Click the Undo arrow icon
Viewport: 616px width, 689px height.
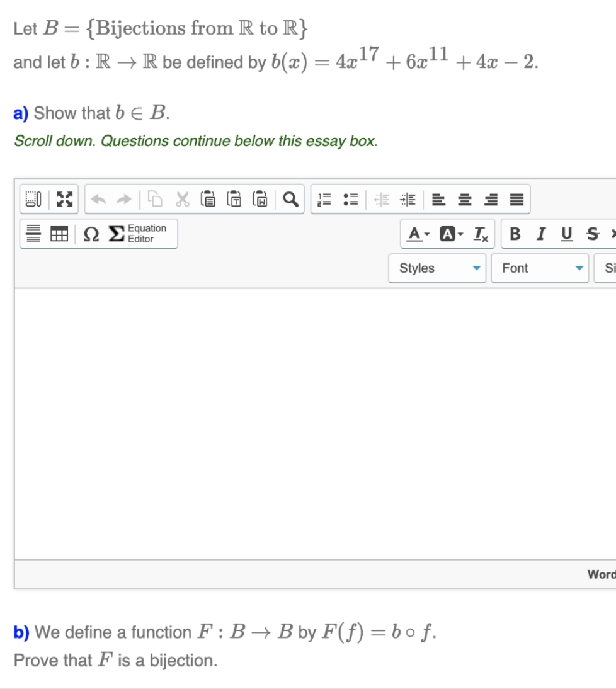click(100, 198)
